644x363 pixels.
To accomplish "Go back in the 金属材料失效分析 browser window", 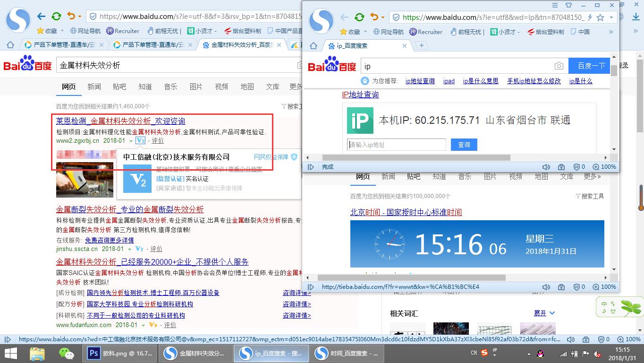I will 42,16.
